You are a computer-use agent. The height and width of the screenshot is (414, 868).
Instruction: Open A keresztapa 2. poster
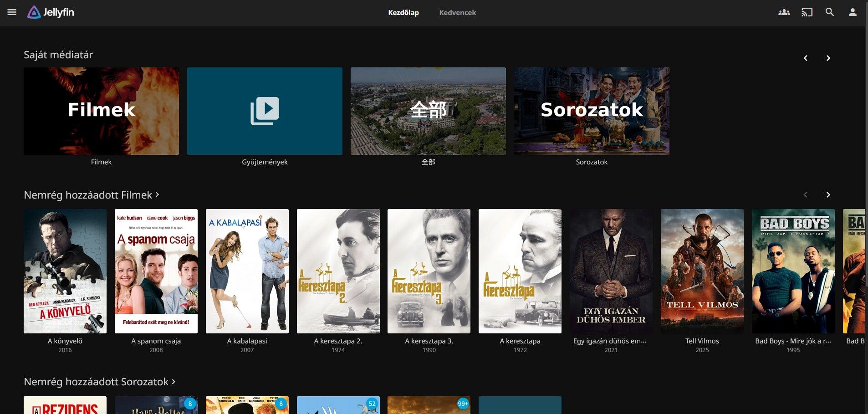pyautogui.click(x=338, y=271)
